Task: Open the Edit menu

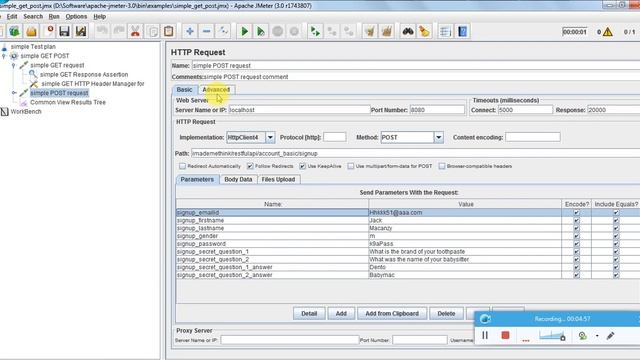Action: tap(12, 17)
